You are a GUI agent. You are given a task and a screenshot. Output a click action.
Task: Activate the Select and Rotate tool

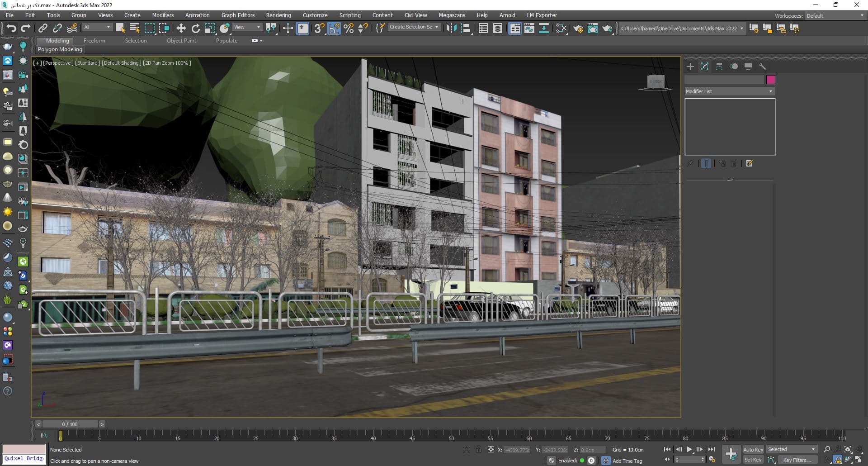(x=196, y=29)
